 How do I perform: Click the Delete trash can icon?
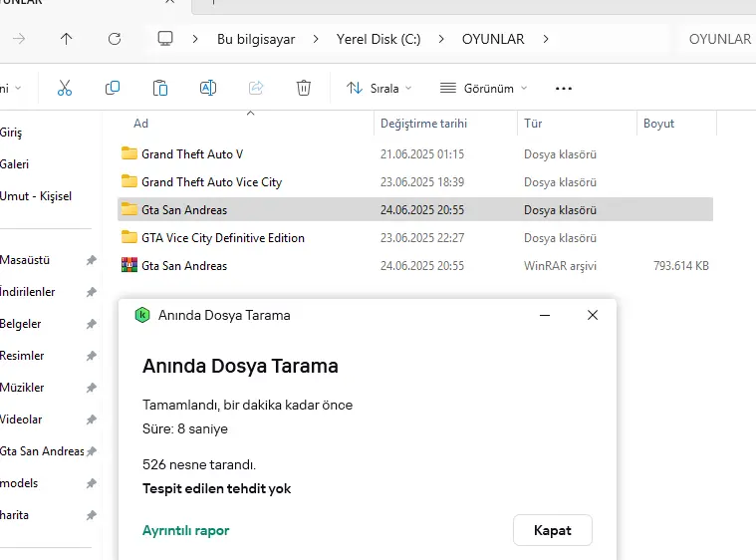coord(303,88)
